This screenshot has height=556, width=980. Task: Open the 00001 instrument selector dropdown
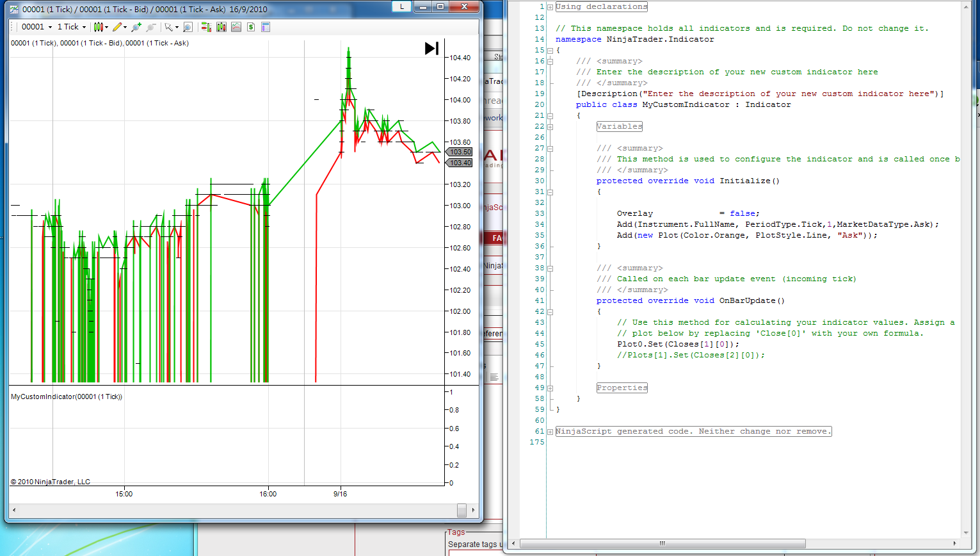[36, 27]
